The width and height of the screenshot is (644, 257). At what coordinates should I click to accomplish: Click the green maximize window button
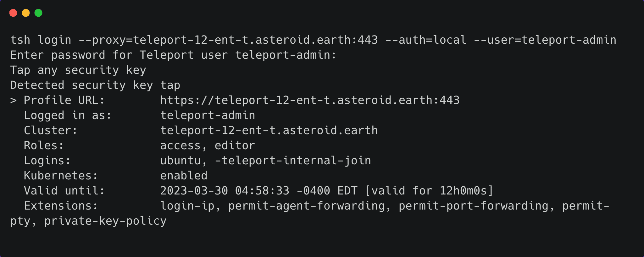38,13
